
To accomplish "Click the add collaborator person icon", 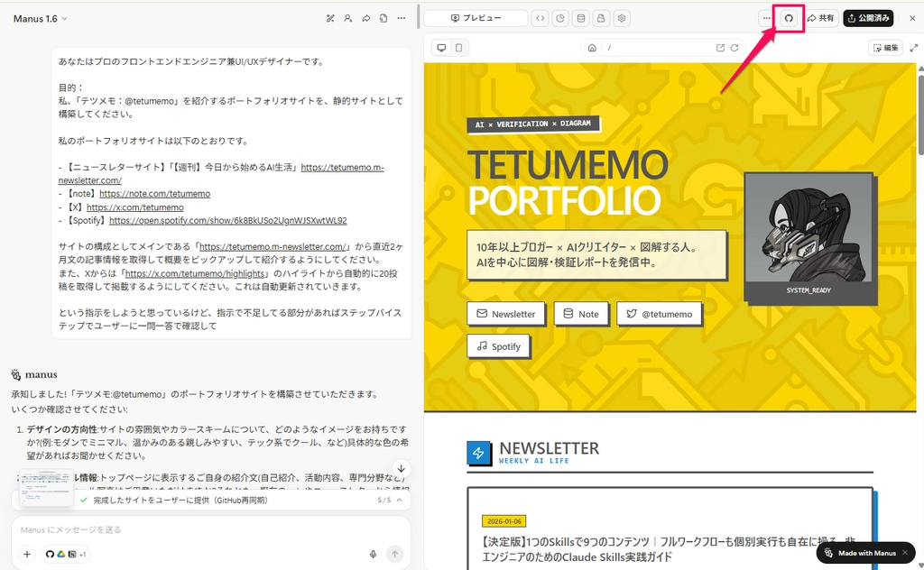I will (348, 18).
